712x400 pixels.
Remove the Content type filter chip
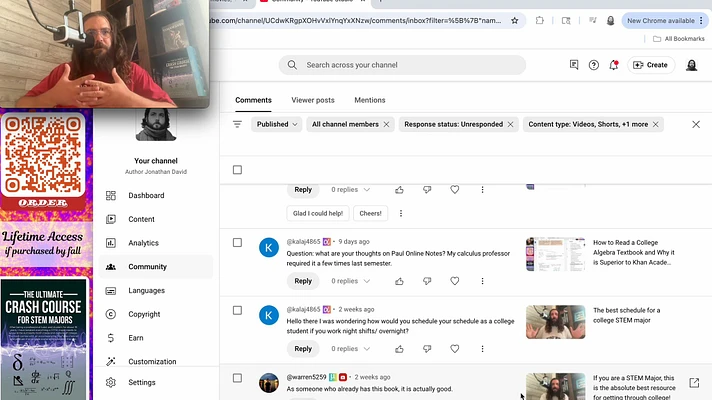655,124
